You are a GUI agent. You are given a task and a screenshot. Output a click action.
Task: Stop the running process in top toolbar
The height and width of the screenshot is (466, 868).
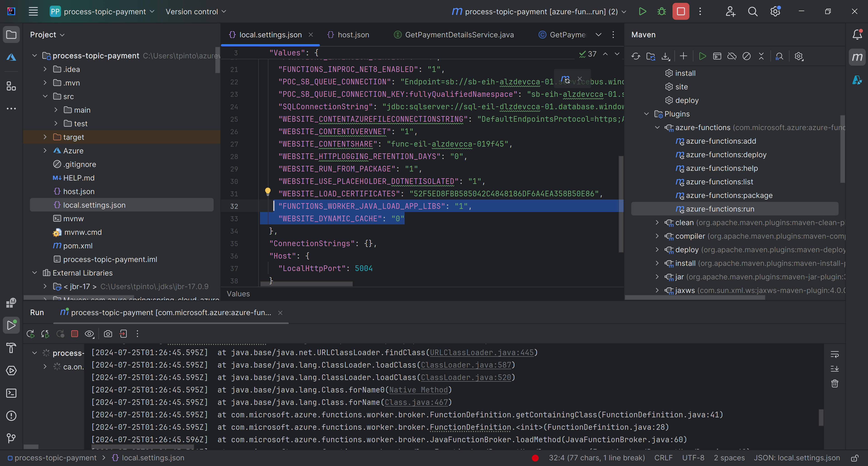(x=681, y=12)
